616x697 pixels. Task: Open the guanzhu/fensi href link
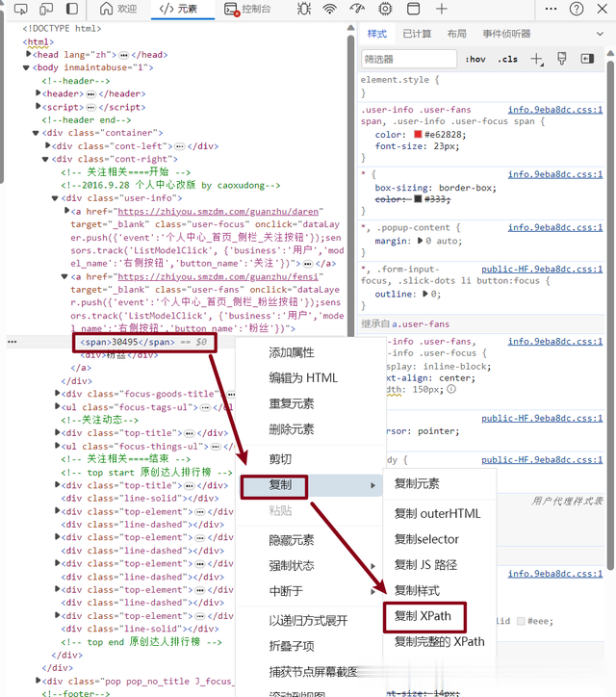pyautogui.click(x=218, y=276)
